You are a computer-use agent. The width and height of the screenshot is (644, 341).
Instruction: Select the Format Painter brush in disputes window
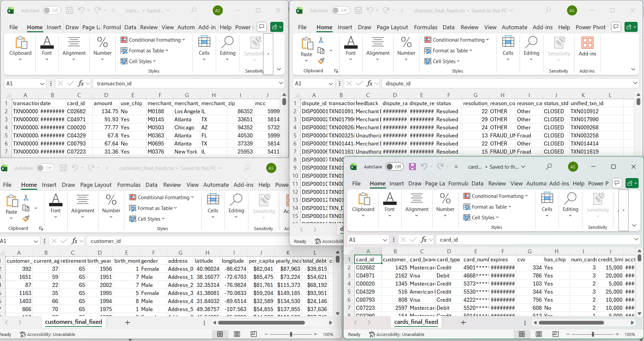321,61
